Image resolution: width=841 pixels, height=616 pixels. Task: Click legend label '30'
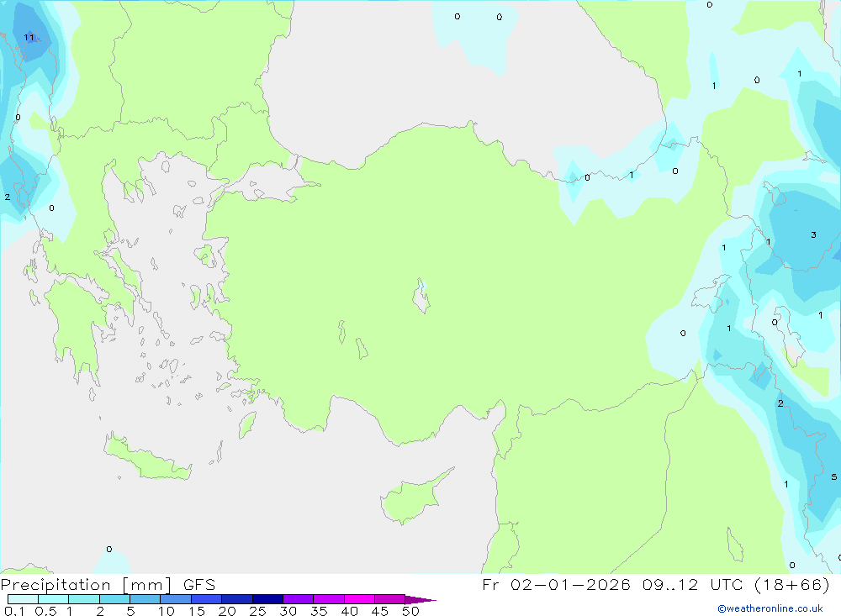click(288, 611)
